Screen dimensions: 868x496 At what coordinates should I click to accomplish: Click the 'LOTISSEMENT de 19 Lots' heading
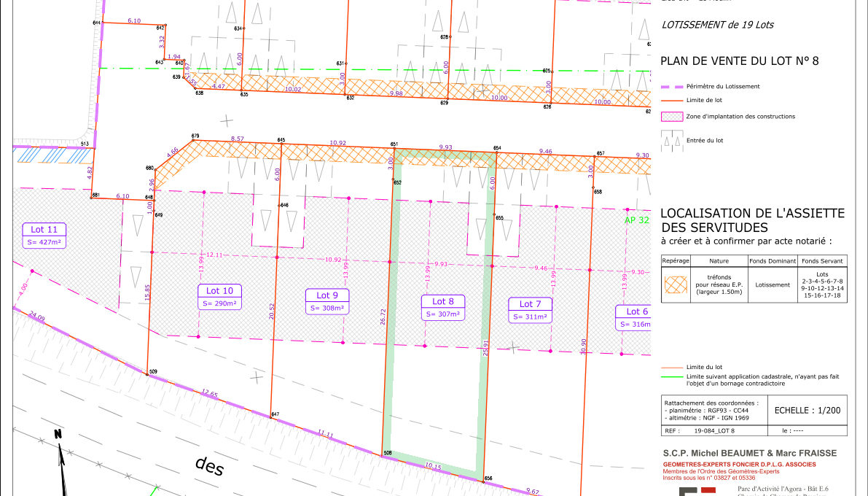pyautogui.click(x=717, y=25)
